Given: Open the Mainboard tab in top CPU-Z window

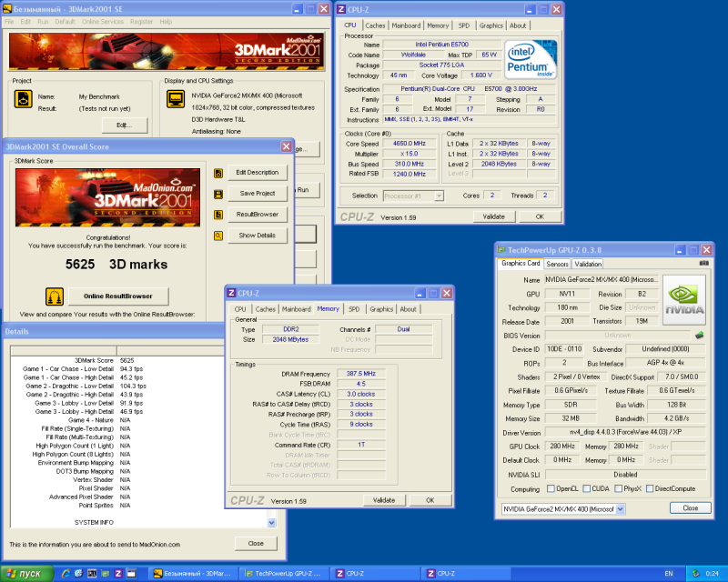Looking at the screenshot, I should coord(406,26).
